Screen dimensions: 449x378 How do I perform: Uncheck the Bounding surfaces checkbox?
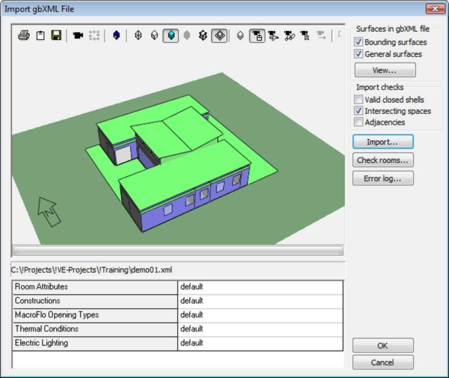point(358,42)
